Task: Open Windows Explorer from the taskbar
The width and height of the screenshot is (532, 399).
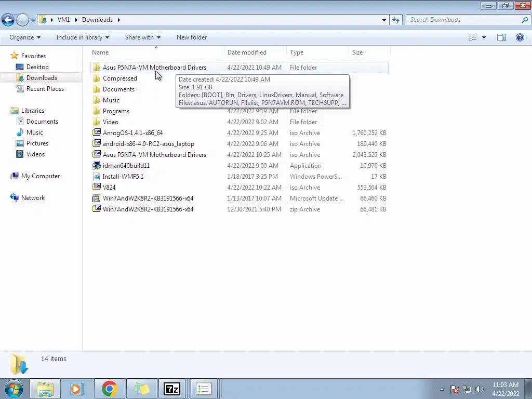Action: pos(45,389)
